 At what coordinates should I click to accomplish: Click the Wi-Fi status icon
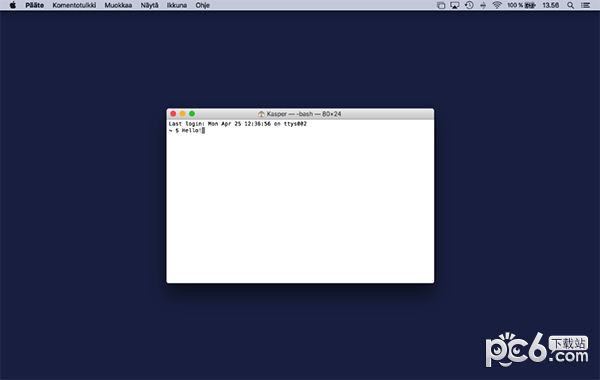tap(497, 5)
